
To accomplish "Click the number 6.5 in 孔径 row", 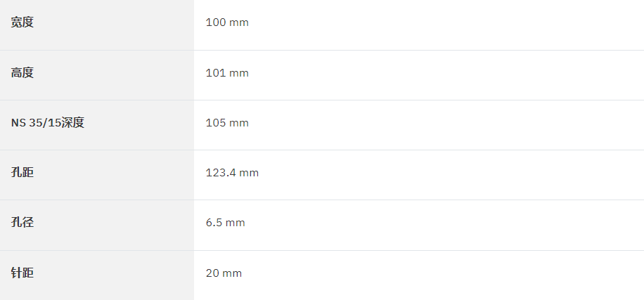I will click(214, 223).
